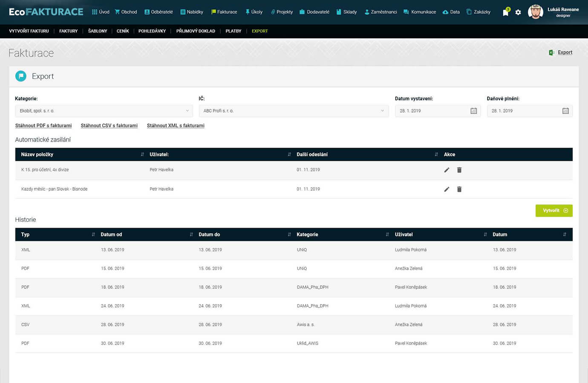The height and width of the screenshot is (383, 588).
Task: Click the Stáhnout XML s fakturami link
Action: coord(176,125)
